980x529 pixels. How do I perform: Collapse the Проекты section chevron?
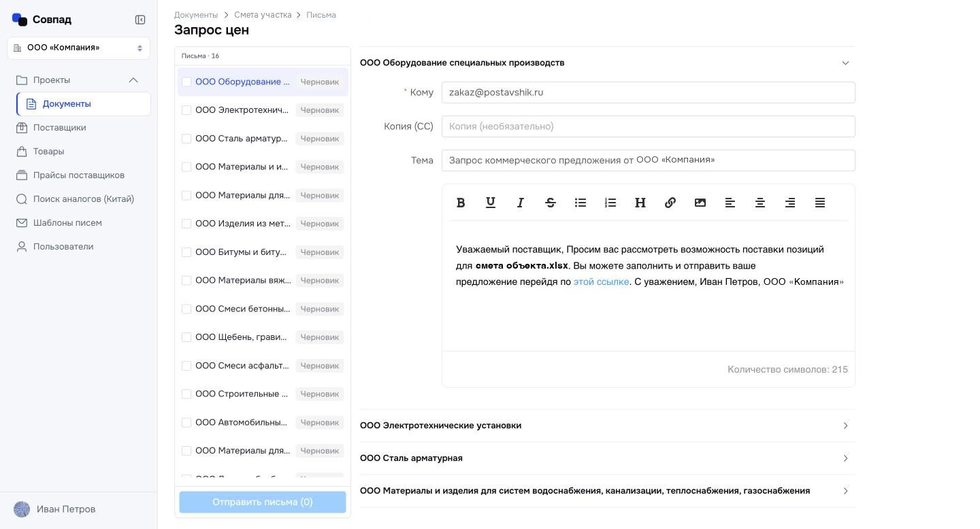click(x=133, y=80)
